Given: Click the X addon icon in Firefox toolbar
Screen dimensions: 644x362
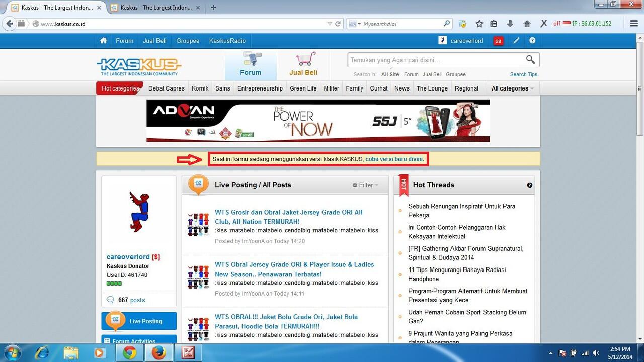Looking at the screenshot, I should coord(544,24).
